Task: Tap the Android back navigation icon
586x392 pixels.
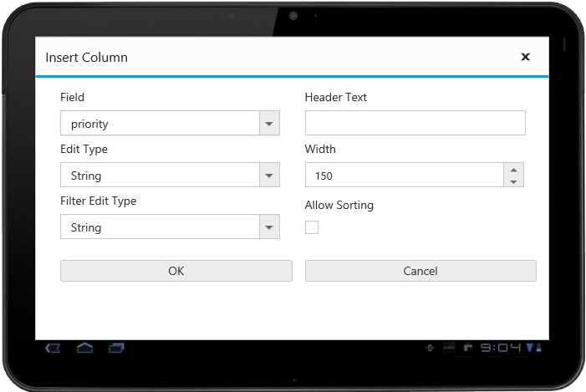Action: coord(54,348)
